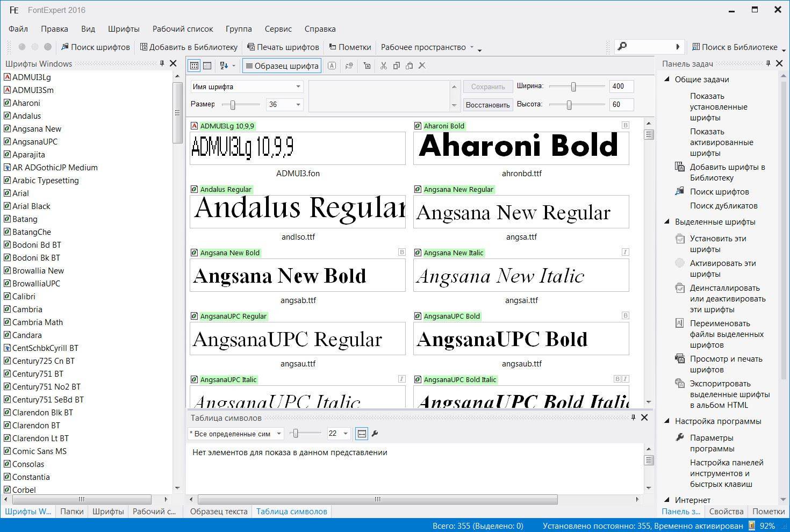Click the ADMUI3Lg bitmap font icon in list
790x532 pixels.
click(x=8, y=77)
